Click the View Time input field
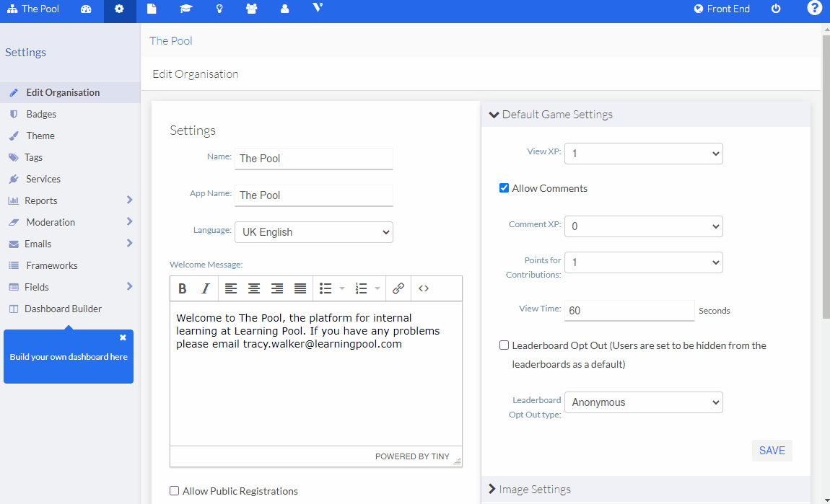This screenshot has width=830, height=504. (x=629, y=310)
